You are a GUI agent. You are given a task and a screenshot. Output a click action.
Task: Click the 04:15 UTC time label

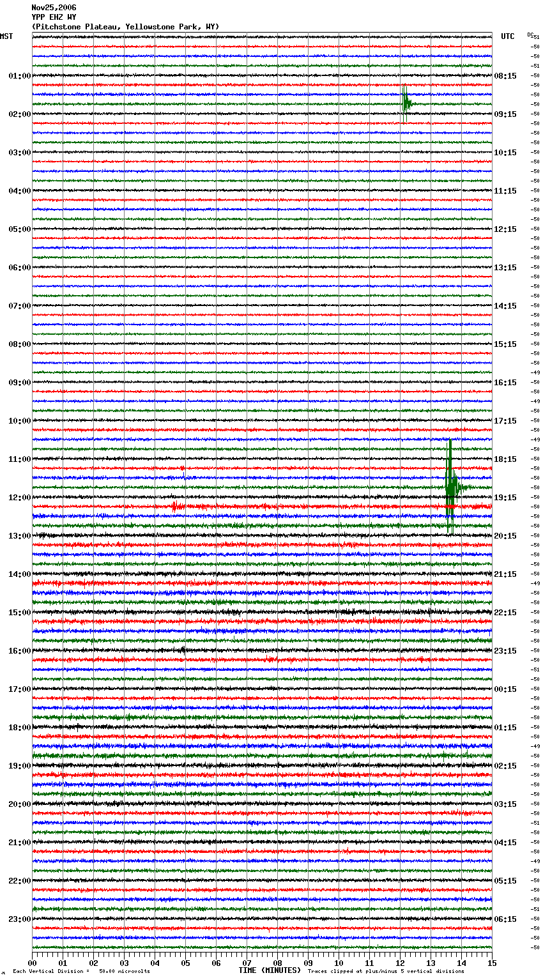point(505,843)
